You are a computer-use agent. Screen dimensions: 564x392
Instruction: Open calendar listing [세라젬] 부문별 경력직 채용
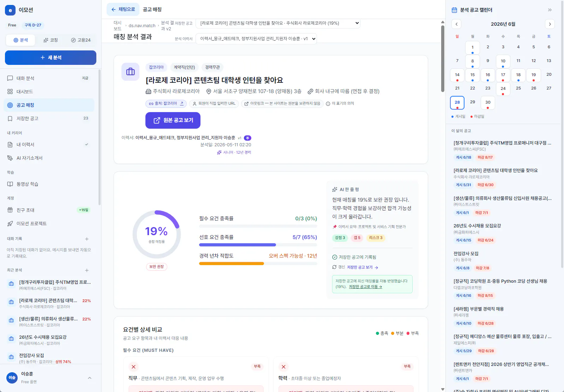point(503,316)
